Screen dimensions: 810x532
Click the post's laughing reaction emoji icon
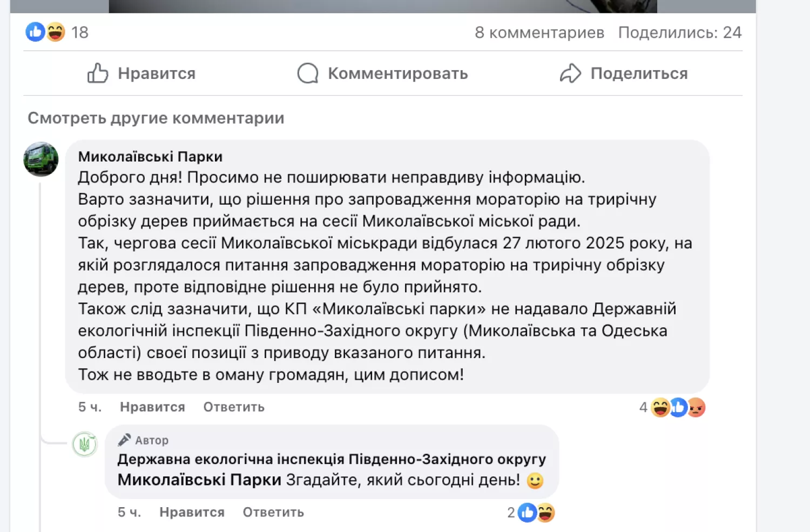tap(55, 32)
